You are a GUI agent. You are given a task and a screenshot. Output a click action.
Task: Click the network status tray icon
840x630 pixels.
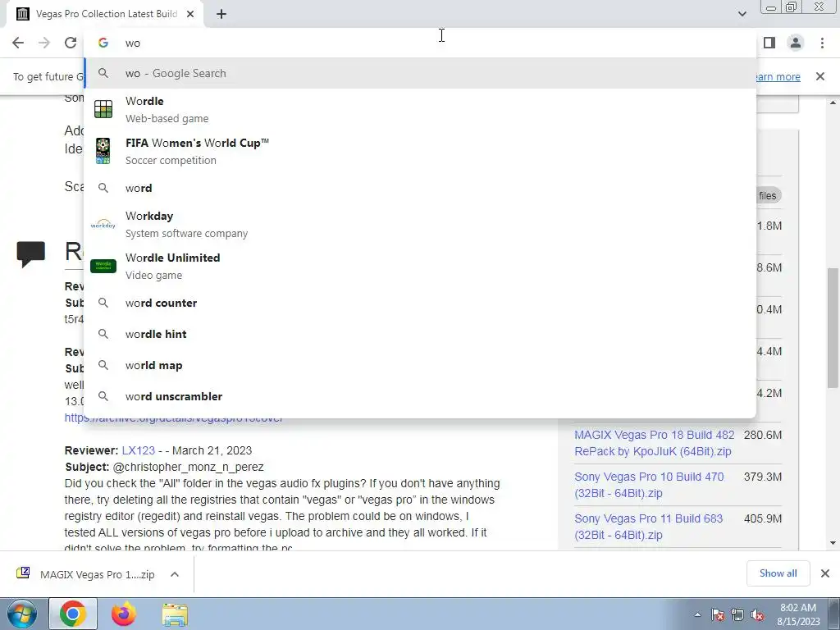[737, 615]
